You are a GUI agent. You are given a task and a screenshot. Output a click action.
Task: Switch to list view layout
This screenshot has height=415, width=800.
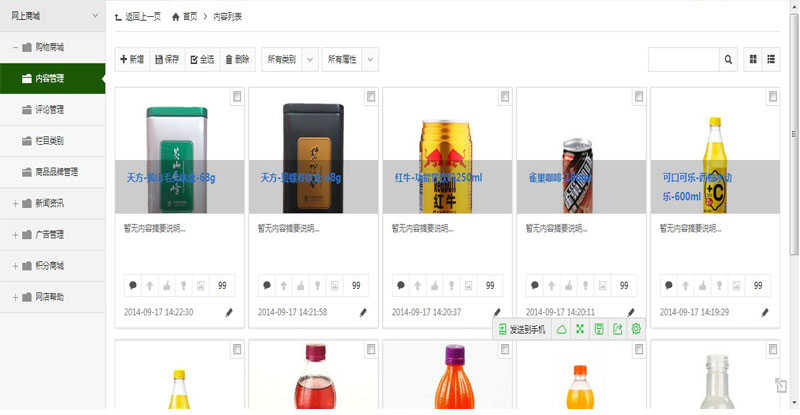click(x=771, y=60)
